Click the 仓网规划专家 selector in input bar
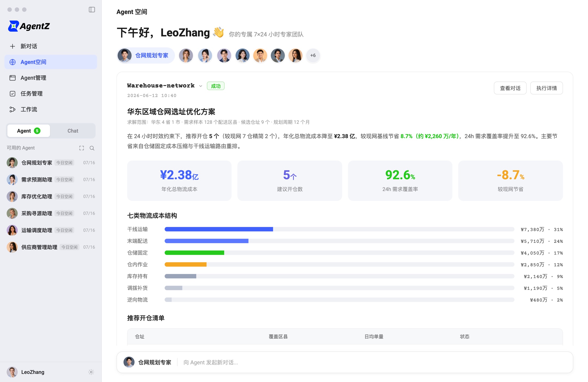The width and height of the screenshot is (588, 382). click(x=147, y=362)
